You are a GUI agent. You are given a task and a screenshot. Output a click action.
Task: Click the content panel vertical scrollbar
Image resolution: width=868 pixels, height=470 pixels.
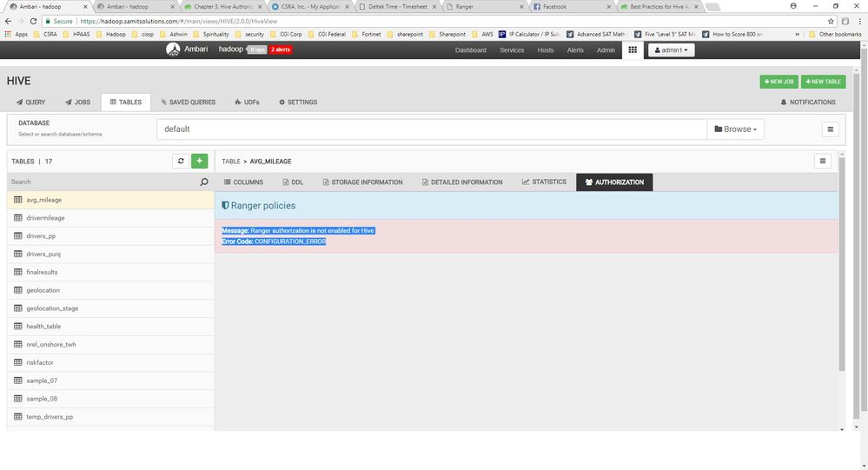pos(841,265)
